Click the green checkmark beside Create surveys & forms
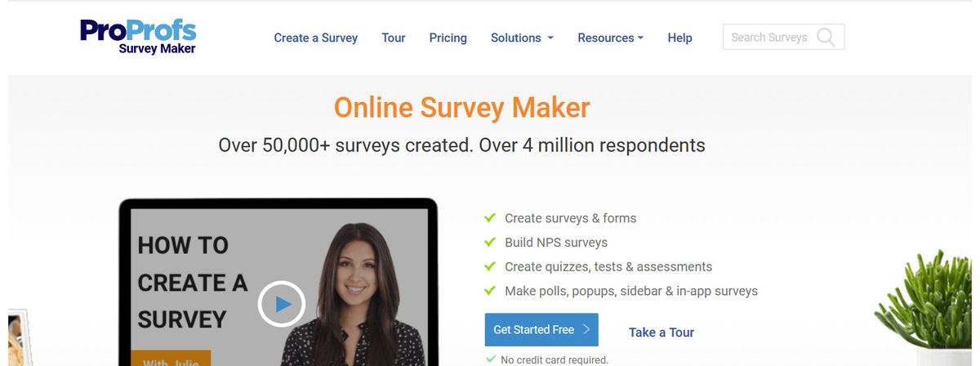 pyautogui.click(x=490, y=218)
